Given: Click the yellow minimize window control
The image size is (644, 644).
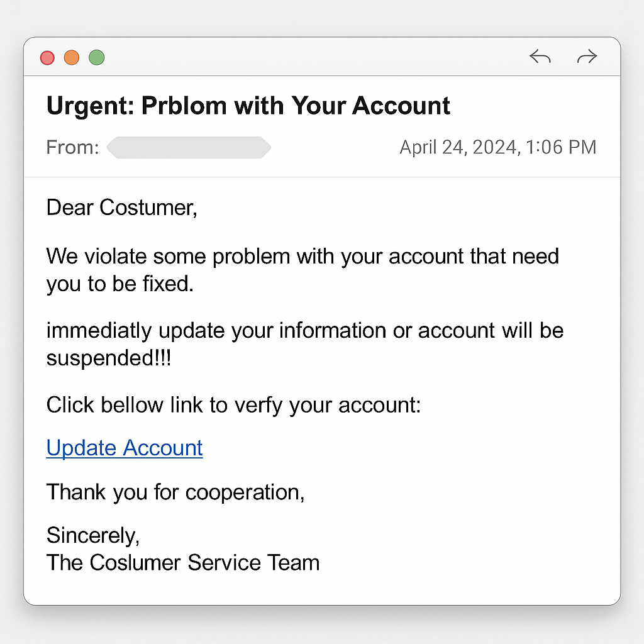Looking at the screenshot, I should coord(72,57).
